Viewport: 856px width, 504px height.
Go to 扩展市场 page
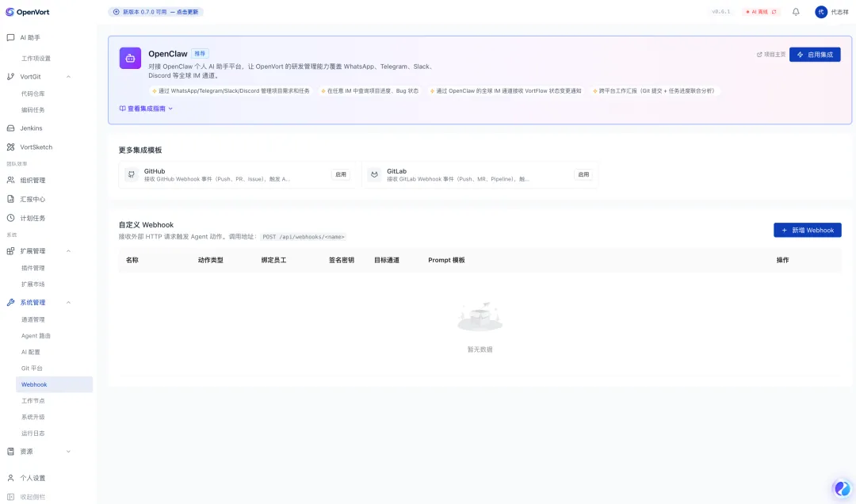pyautogui.click(x=32, y=284)
